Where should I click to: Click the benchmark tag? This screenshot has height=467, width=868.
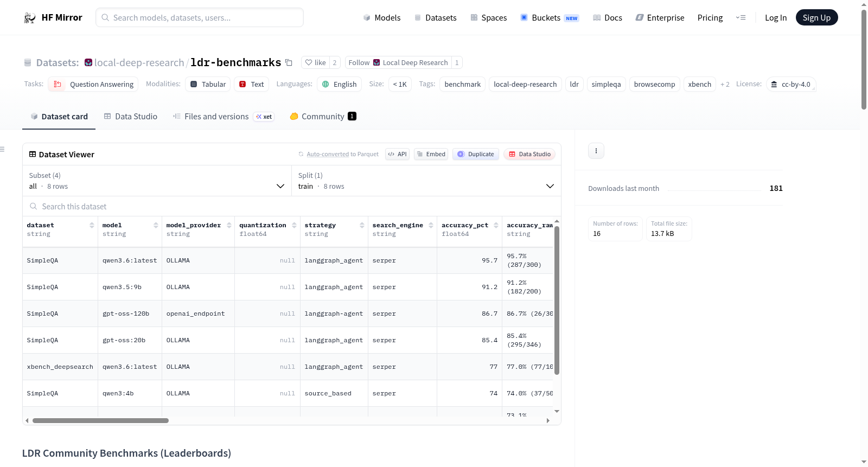coord(463,84)
